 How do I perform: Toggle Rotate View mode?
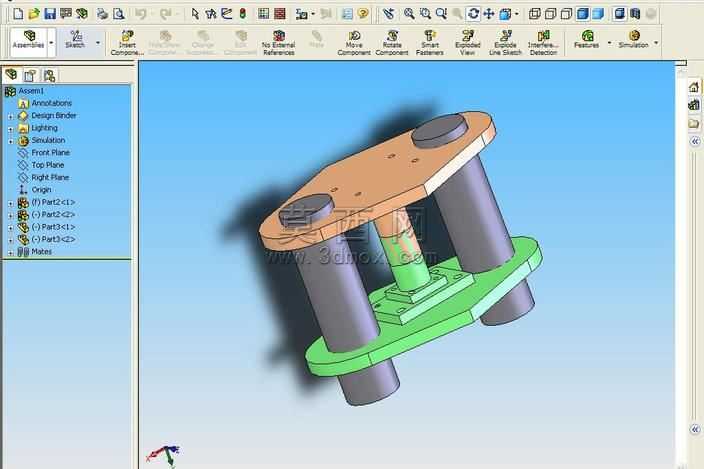pos(473,14)
